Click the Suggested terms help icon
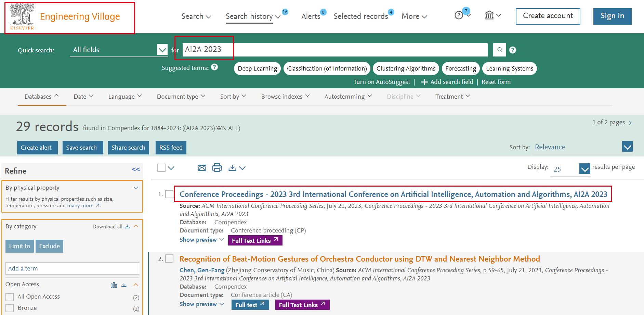The image size is (644, 315). coord(214,67)
